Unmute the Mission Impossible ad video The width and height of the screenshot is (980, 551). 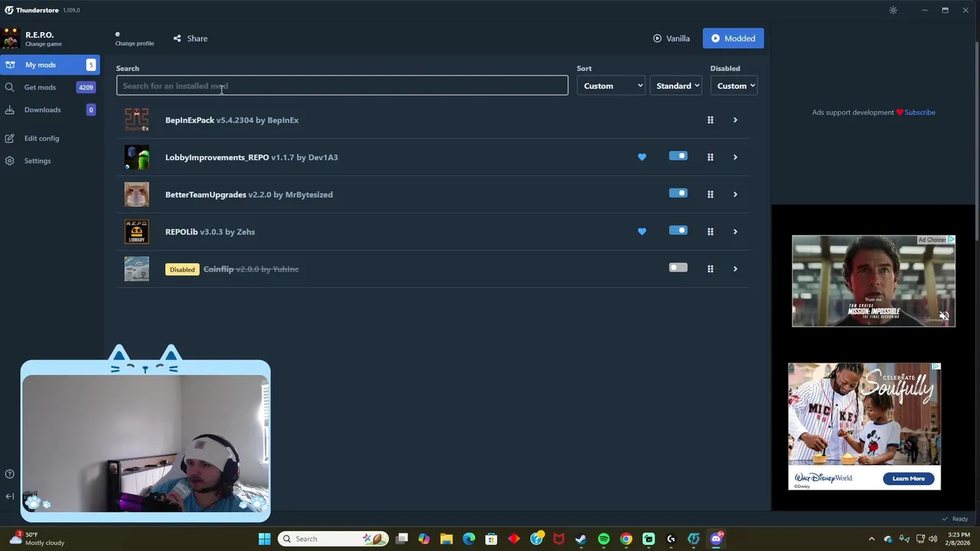point(944,316)
